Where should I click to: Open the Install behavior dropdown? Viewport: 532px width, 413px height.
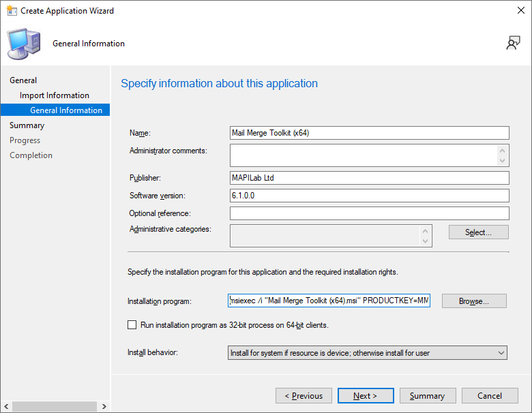[x=368, y=352]
